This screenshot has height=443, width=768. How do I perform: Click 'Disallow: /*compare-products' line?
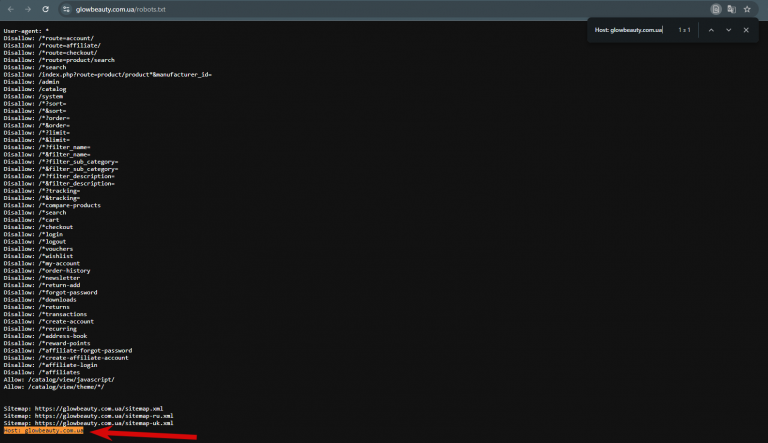[52, 205]
